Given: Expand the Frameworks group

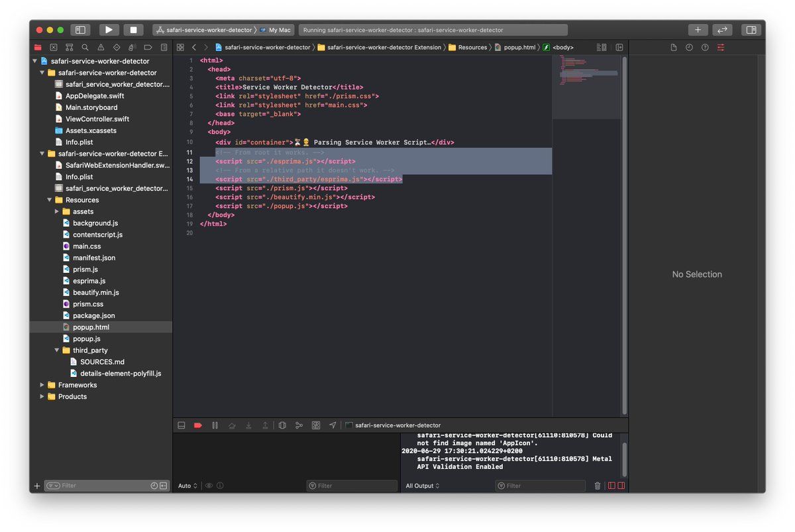Looking at the screenshot, I should pyautogui.click(x=42, y=385).
